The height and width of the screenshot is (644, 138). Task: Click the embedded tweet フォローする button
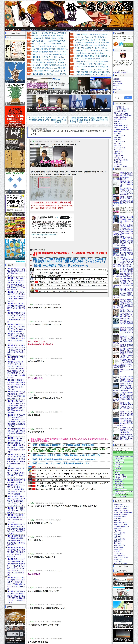[65, 217]
